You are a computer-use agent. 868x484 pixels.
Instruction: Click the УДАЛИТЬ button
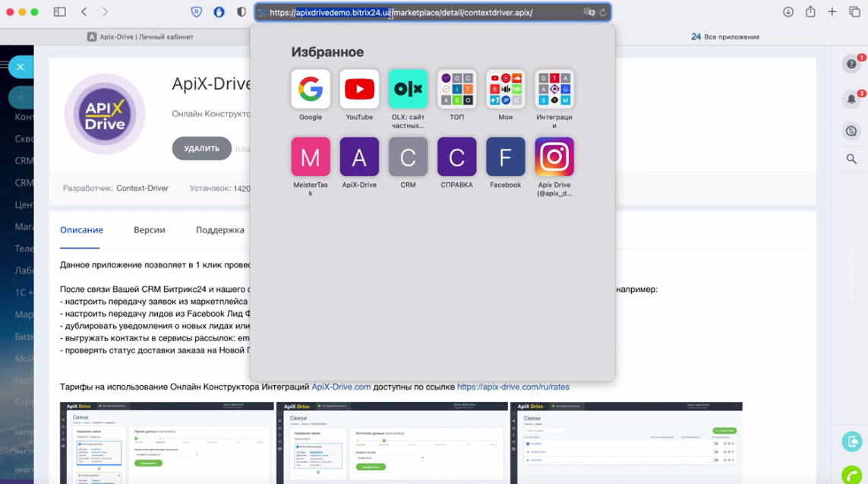coord(201,148)
